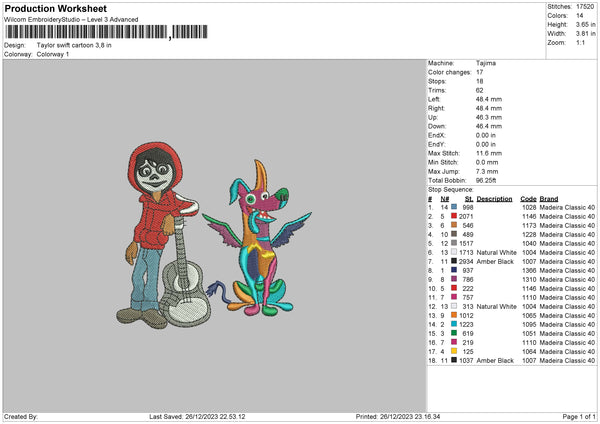Click the Stitches value '17520'

585,7
